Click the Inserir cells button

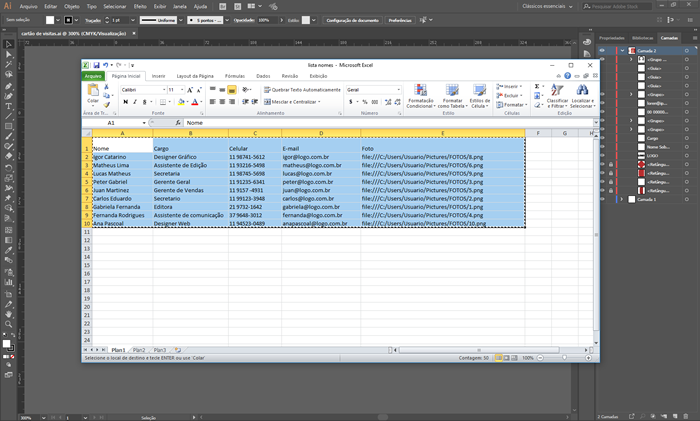(509, 86)
